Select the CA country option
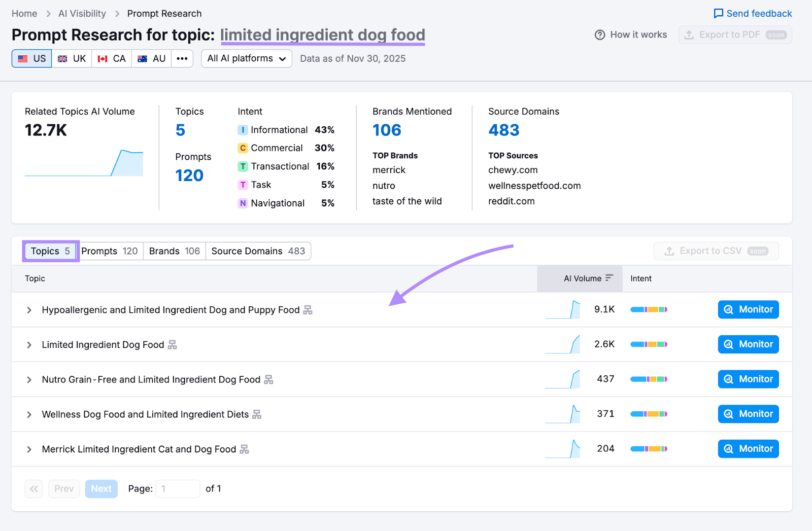The height and width of the screenshot is (531, 812). [111, 58]
